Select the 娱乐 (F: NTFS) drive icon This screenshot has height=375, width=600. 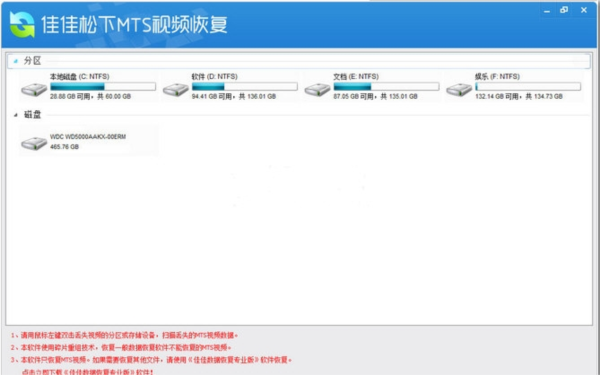(459, 90)
